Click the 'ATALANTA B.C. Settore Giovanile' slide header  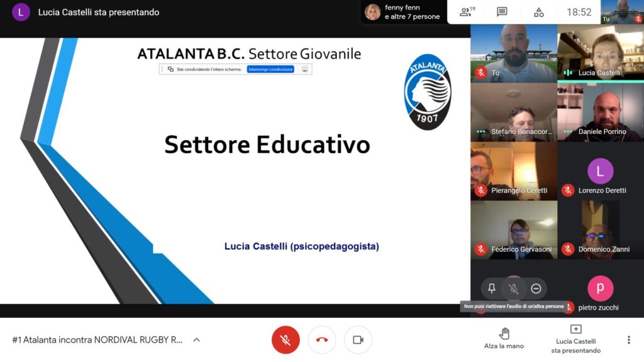coord(249,54)
